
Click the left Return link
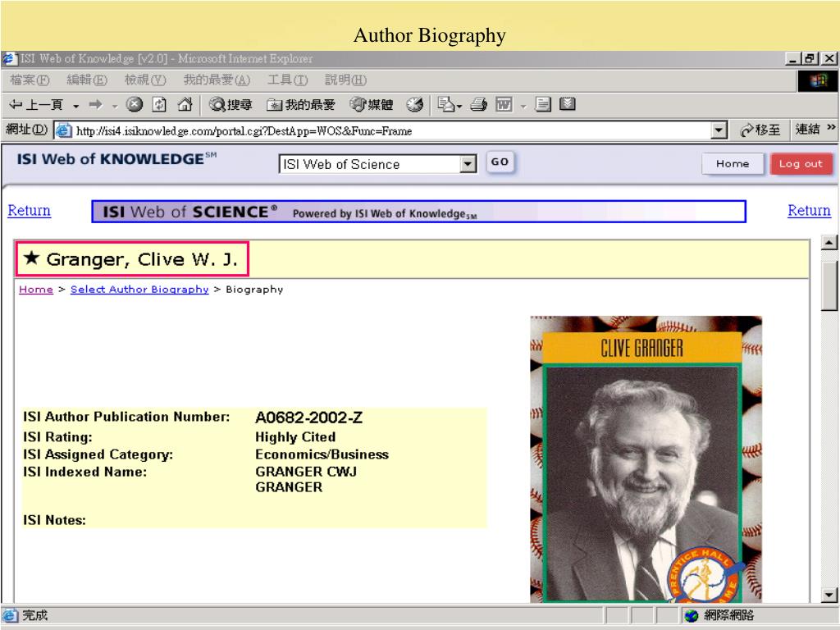[29, 211]
